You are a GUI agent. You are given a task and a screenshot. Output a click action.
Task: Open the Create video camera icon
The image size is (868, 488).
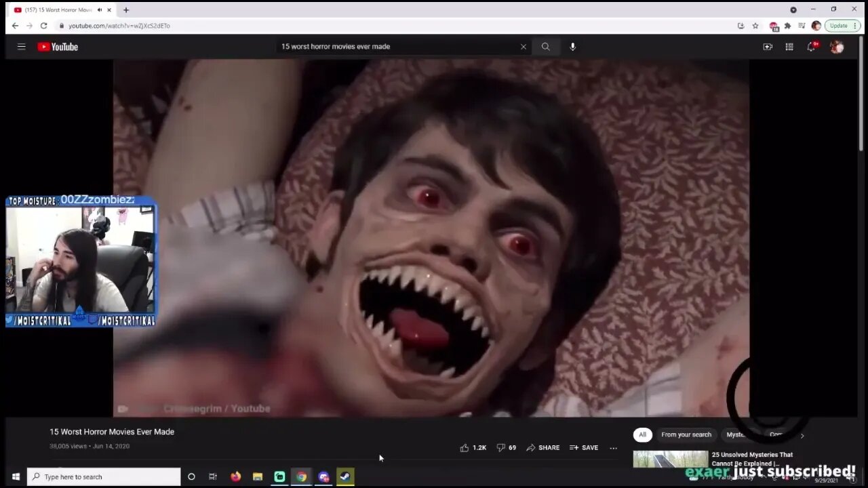coord(768,47)
